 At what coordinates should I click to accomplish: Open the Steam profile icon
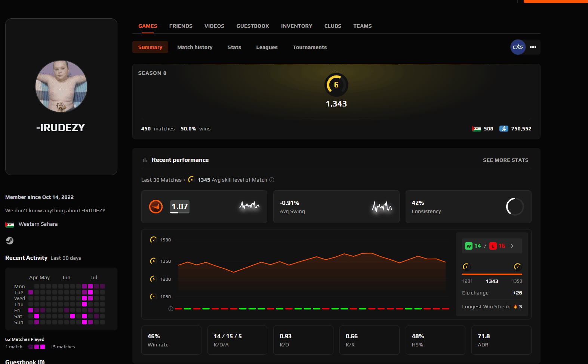pos(10,241)
